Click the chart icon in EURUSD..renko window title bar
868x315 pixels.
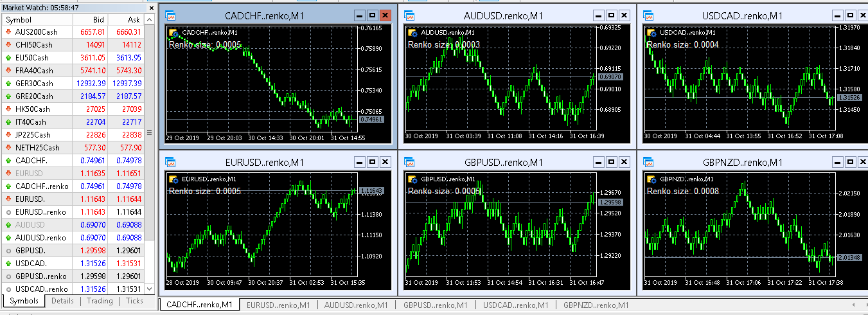tap(170, 162)
